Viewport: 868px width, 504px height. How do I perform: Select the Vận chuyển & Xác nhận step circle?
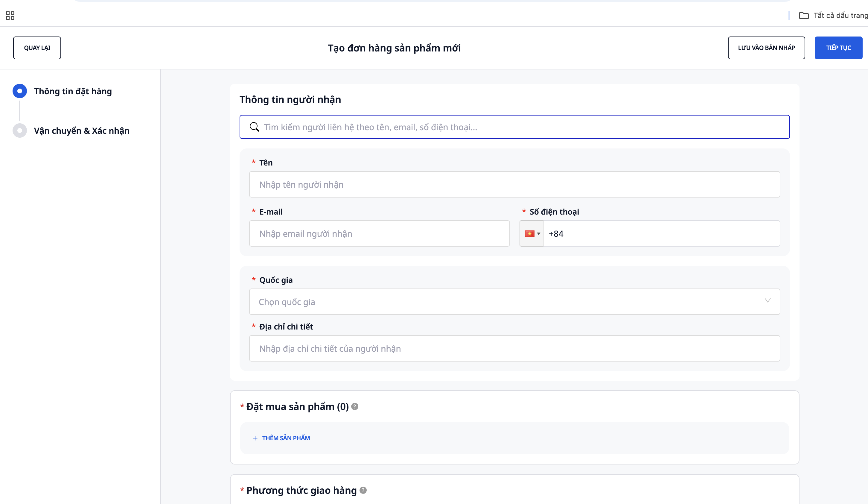[x=20, y=131]
